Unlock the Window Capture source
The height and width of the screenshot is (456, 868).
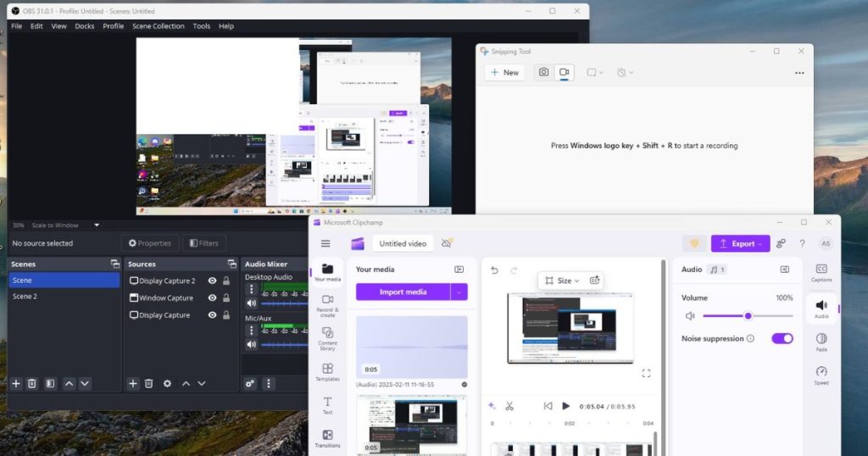coord(226,298)
